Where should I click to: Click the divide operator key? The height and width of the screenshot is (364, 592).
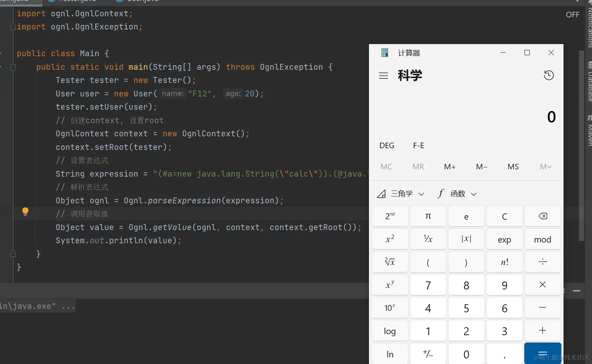pyautogui.click(x=543, y=262)
